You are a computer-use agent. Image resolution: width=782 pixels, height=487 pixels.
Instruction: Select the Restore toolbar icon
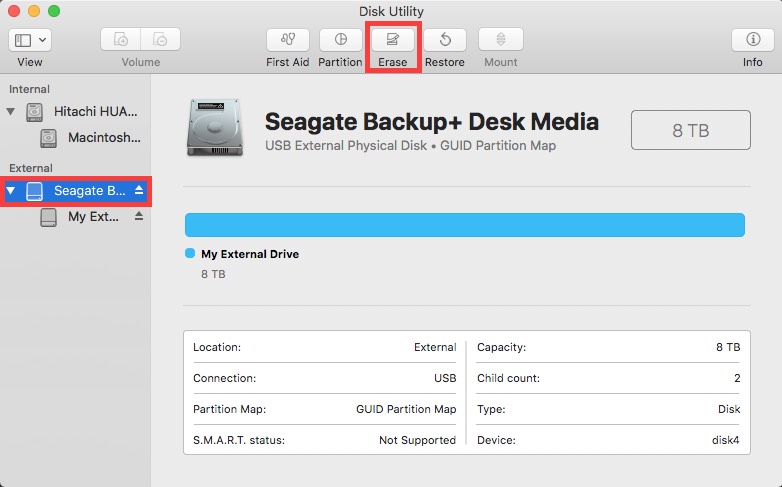click(x=445, y=39)
